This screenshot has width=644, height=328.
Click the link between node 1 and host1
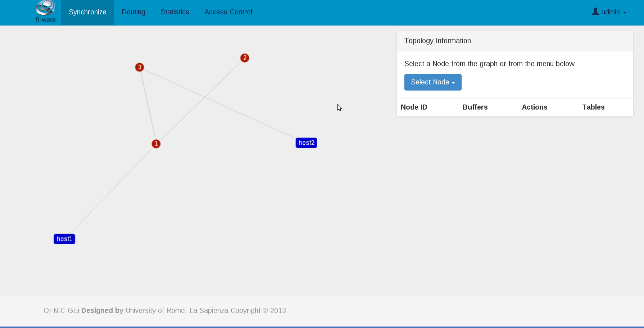point(112,190)
